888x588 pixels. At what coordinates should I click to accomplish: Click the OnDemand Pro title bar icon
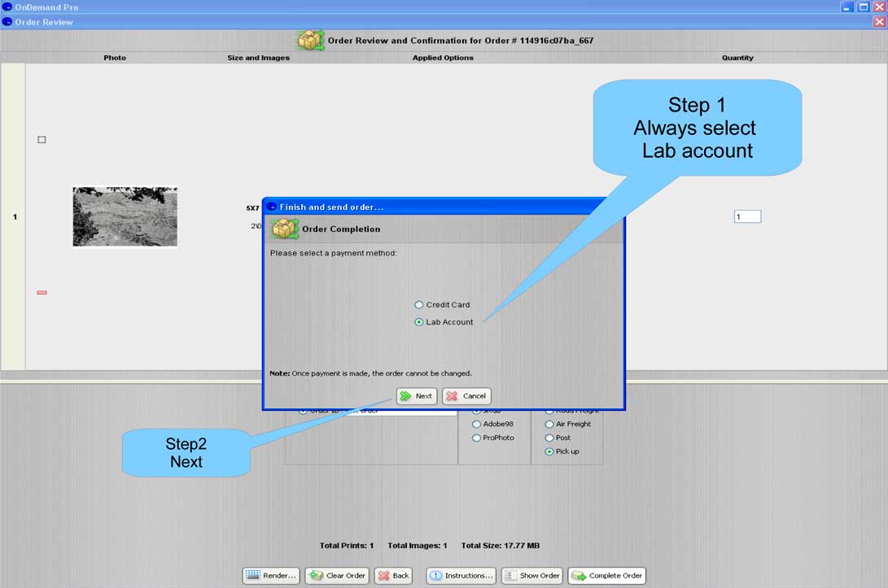(7, 7)
